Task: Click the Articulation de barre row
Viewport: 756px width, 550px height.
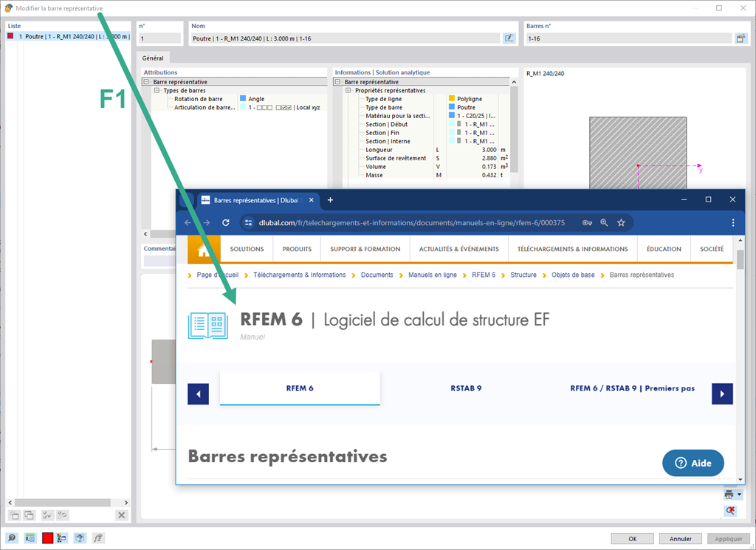Action: (239, 108)
